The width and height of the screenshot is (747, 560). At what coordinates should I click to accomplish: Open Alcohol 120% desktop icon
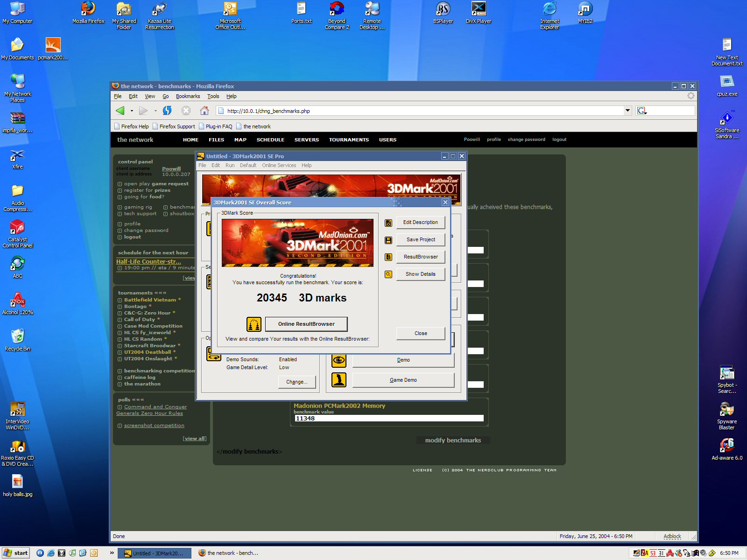pyautogui.click(x=17, y=304)
